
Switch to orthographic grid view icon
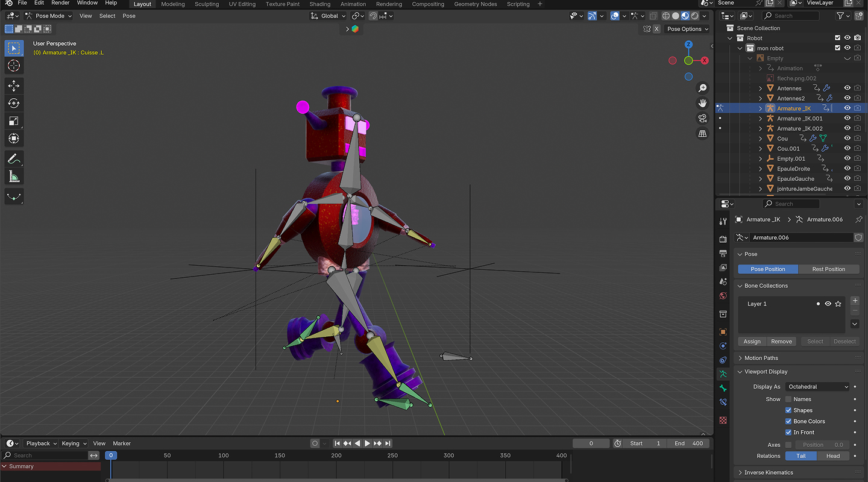tap(702, 133)
